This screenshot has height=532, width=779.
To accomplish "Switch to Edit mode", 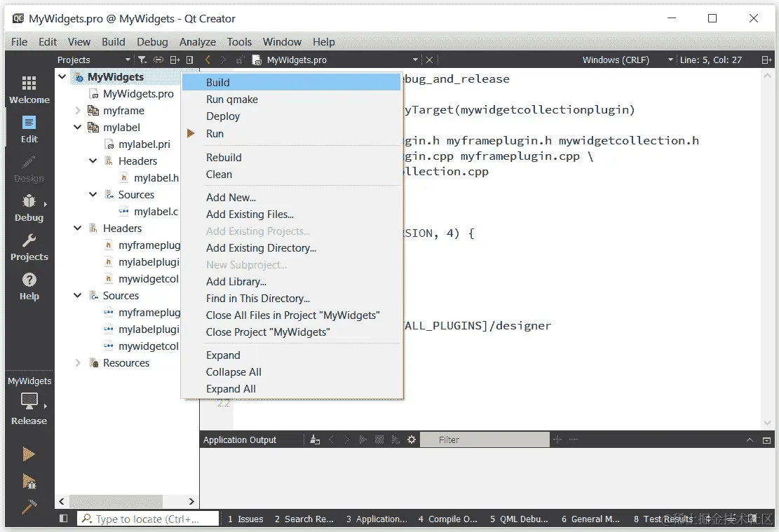I will click(x=29, y=129).
